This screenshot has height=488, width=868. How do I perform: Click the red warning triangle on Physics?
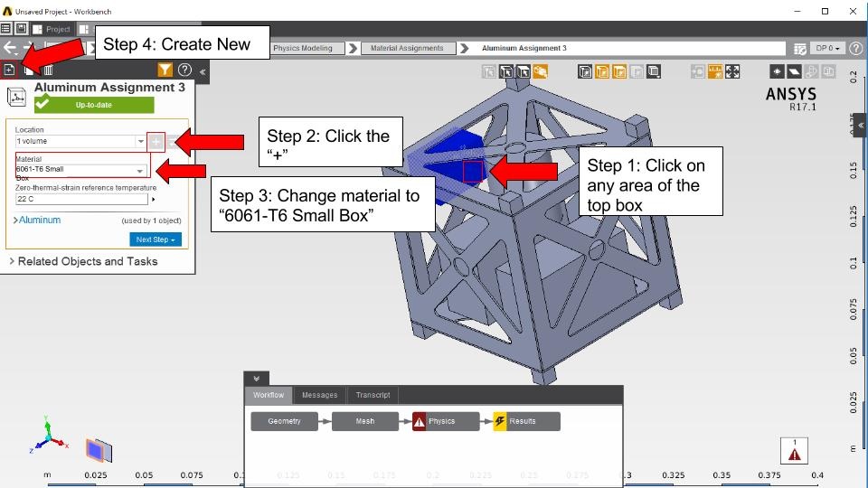[x=419, y=422]
